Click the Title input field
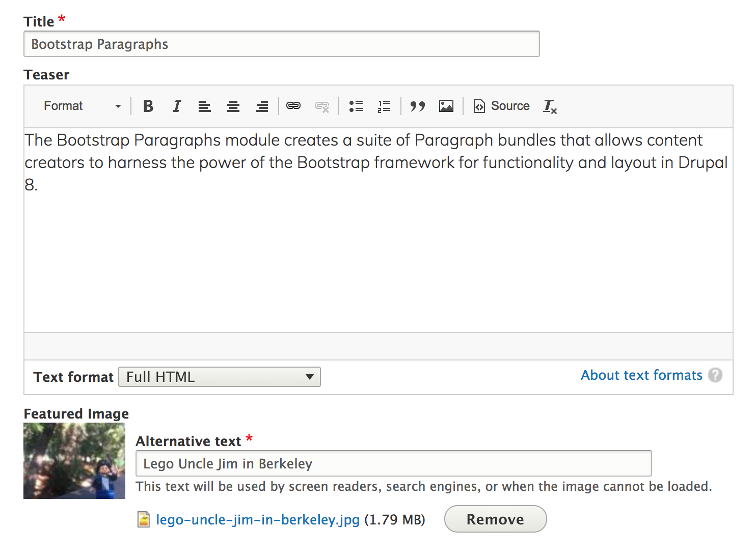 pyautogui.click(x=282, y=44)
